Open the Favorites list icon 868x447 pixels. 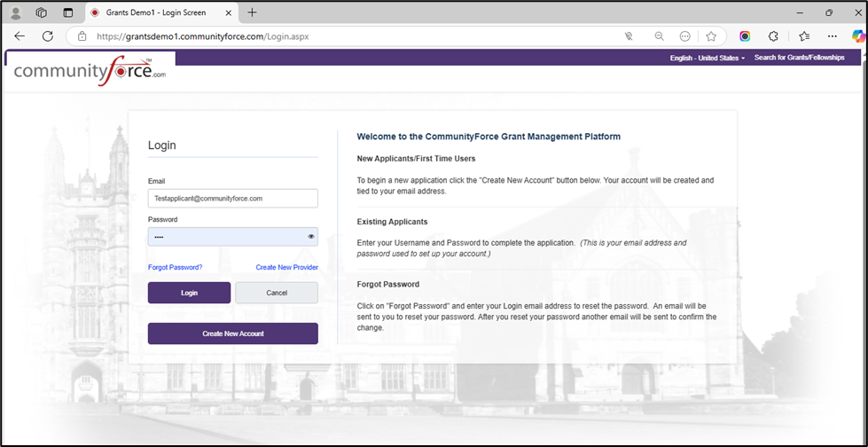tap(804, 36)
